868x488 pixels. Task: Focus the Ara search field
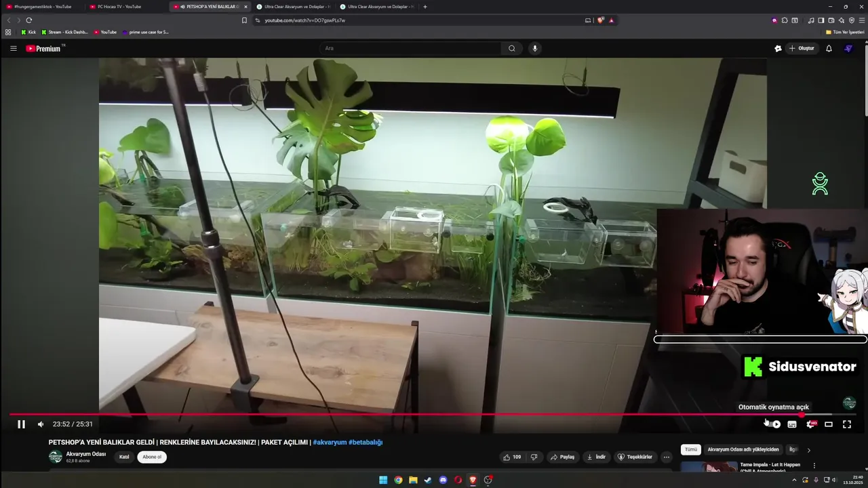[x=410, y=48]
